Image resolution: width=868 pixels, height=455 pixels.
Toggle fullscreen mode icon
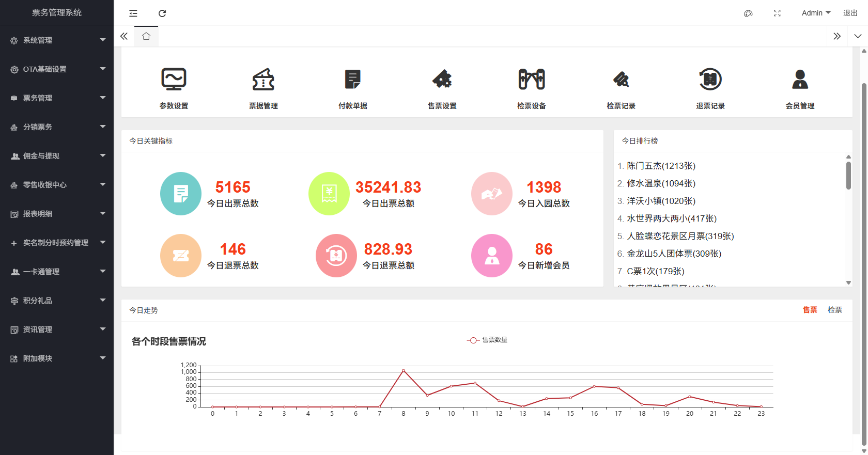point(777,13)
